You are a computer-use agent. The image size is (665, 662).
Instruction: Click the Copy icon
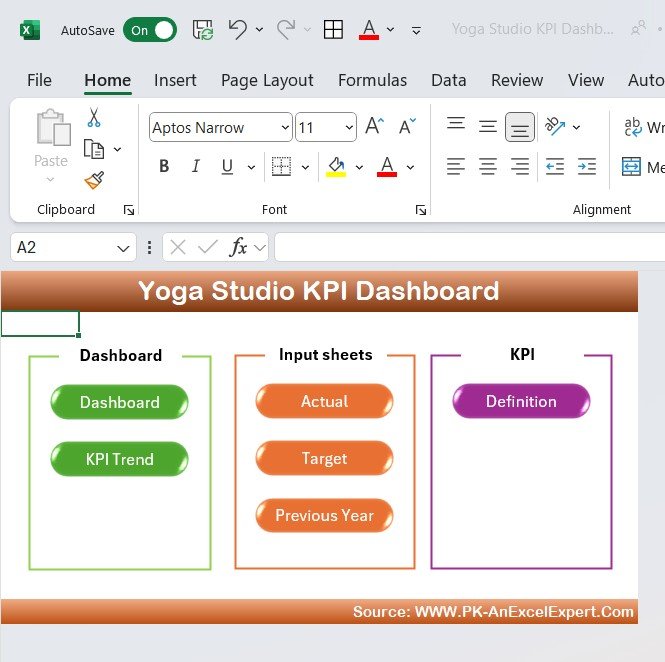(94, 149)
